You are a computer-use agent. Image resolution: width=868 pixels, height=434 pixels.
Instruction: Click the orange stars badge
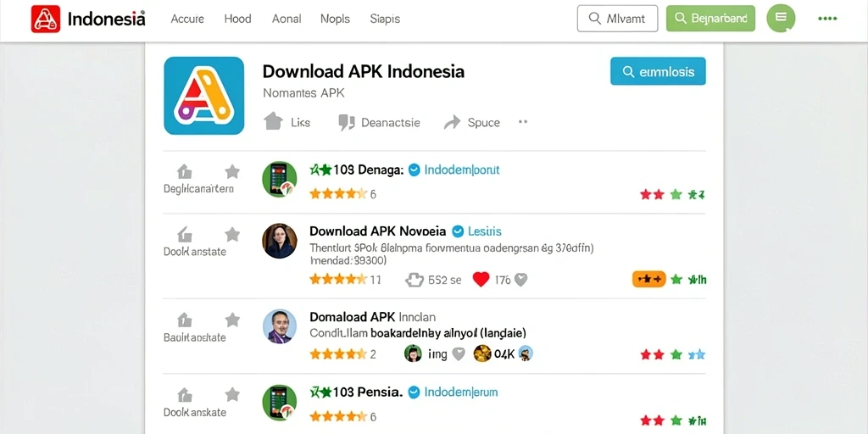click(x=648, y=280)
